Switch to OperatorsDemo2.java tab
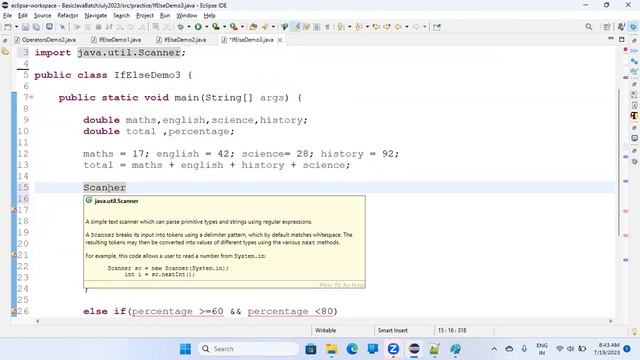Viewport: 640px width, 360px height. pyautogui.click(x=45, y=40)
